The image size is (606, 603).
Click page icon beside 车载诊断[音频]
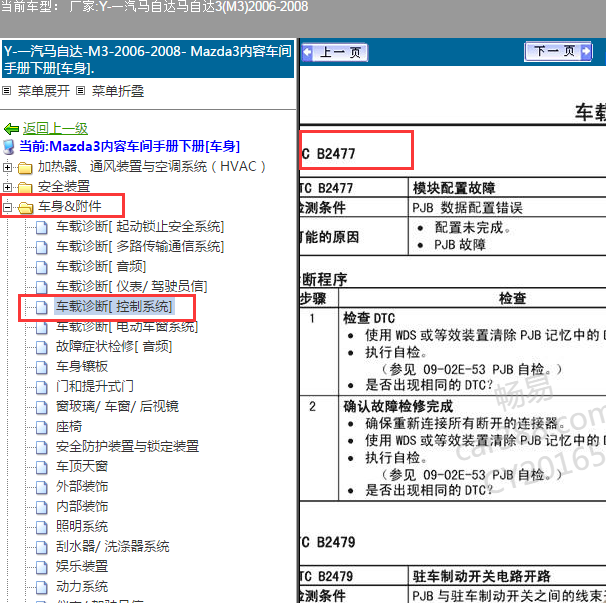pyautogui.click(x=42, y=267)
